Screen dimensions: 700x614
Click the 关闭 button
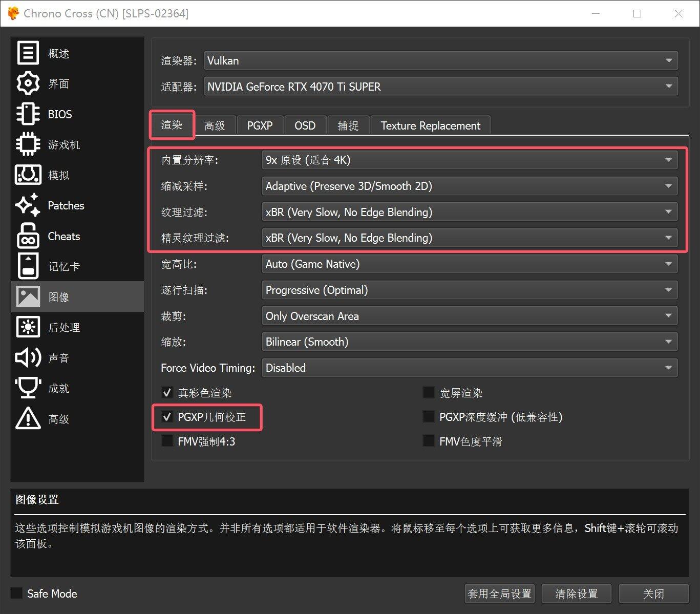(x=653, y=594)
